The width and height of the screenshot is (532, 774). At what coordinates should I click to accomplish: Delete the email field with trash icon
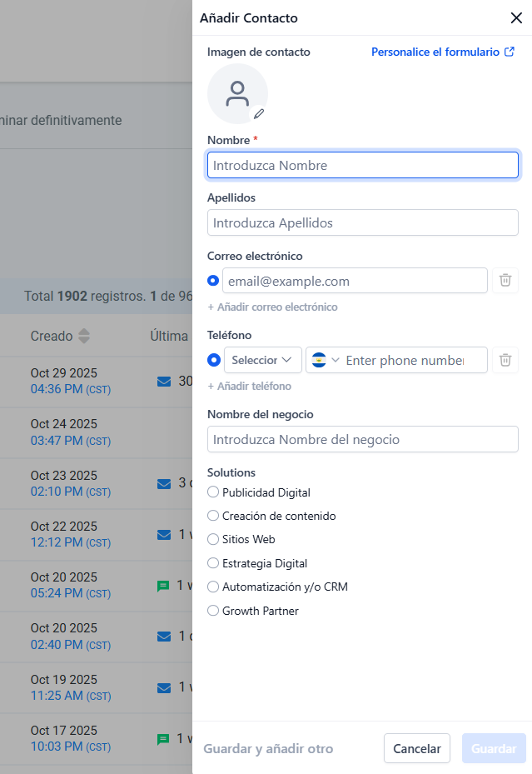[x=505, y=281]
